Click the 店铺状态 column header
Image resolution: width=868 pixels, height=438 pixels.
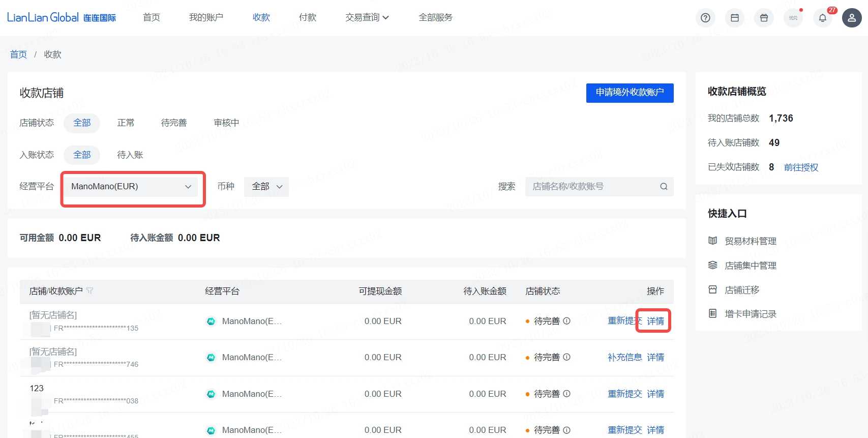(543, 291)
